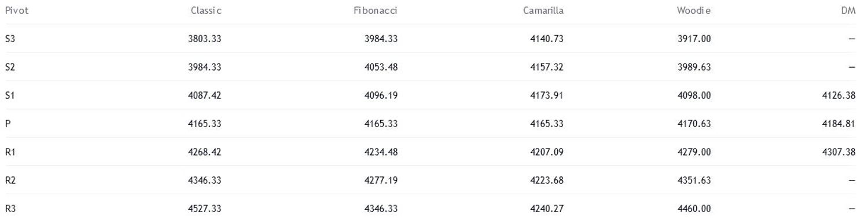Select the R2 row label
This screenshot has width=868, height=222.
click(x=10, y=180)
